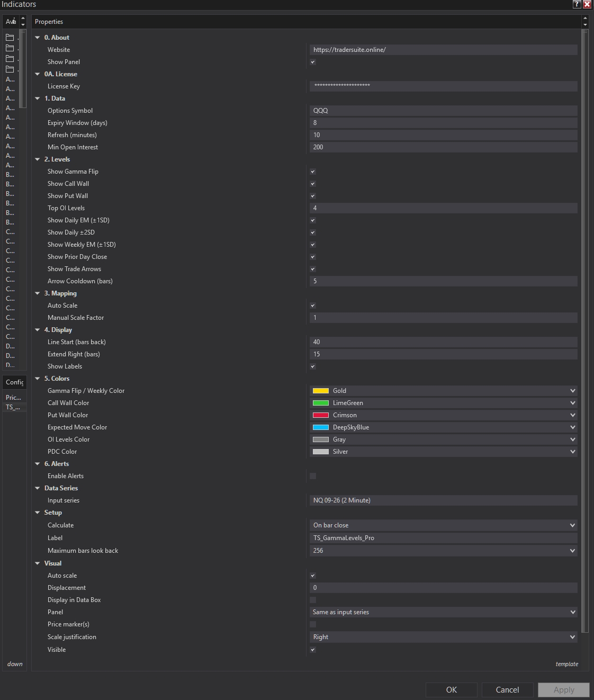Viewport: 594px width, 700px height.
Task: Collapse the 5. Colors section arrow
Action: click(38, 379)
